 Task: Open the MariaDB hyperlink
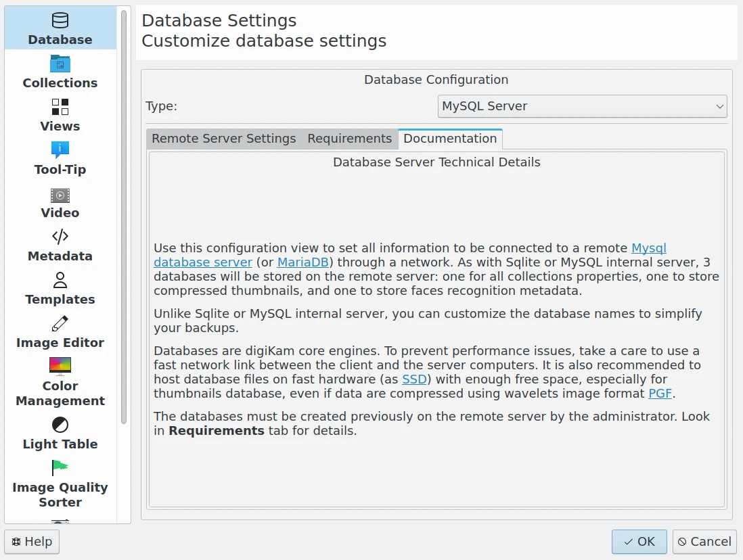(302, 262)
